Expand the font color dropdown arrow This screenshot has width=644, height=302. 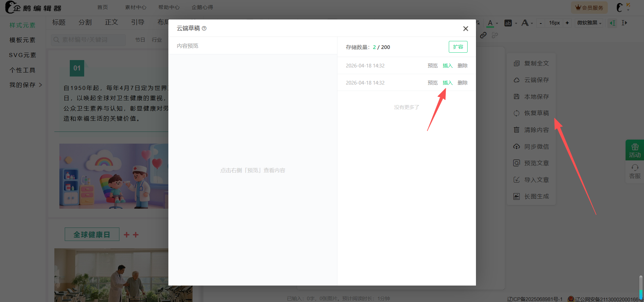click(x=497, y=23)
